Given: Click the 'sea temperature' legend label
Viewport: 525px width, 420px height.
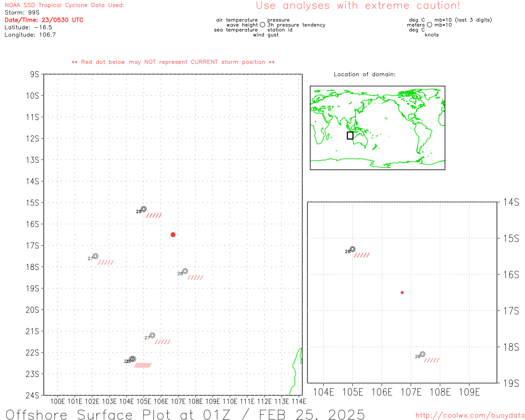Looking at the screenshot, I should [236, 30].
